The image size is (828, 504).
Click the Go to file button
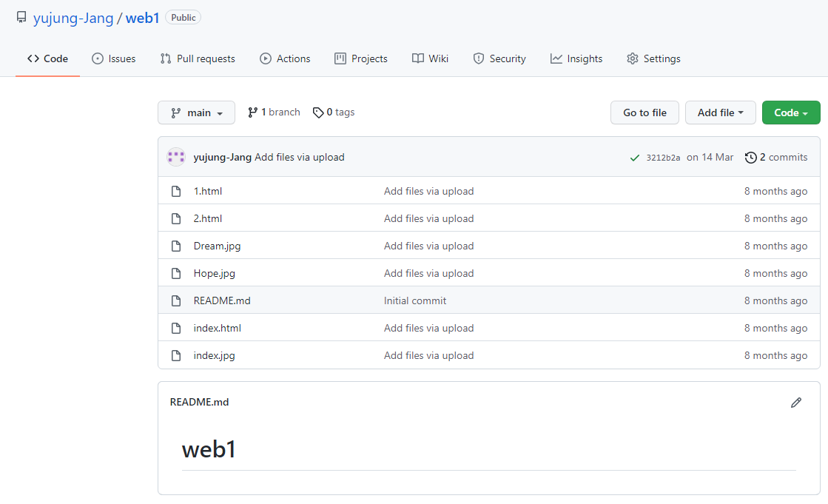644,112
